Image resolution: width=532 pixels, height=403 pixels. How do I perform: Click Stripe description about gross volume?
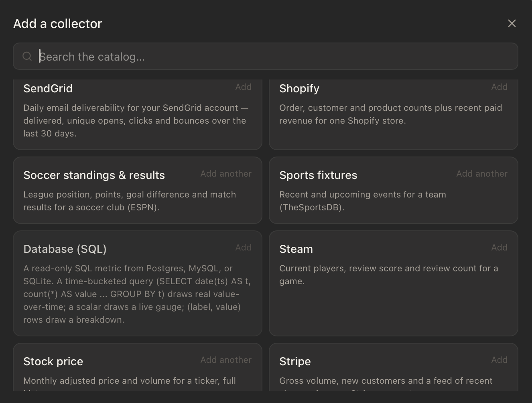click(386, 383)
